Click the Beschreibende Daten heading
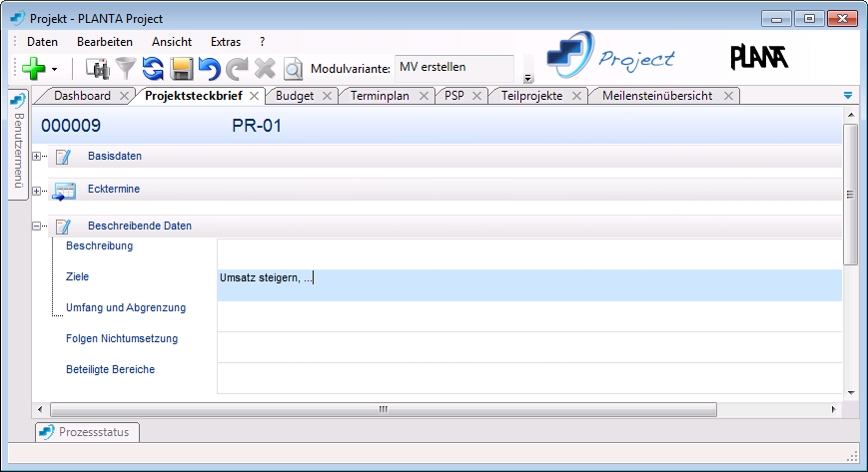The image size is (868, 472). point(140,226)
